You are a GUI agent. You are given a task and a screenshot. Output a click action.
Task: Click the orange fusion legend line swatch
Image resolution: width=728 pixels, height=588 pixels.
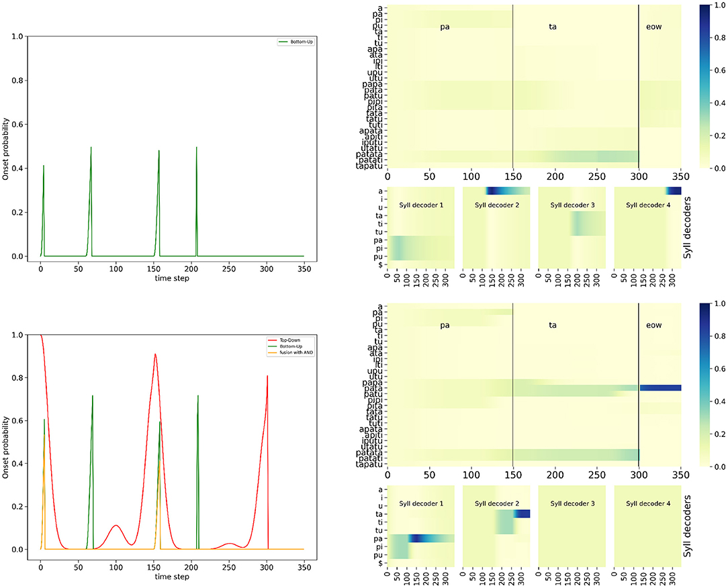click(x=273, y=352)
